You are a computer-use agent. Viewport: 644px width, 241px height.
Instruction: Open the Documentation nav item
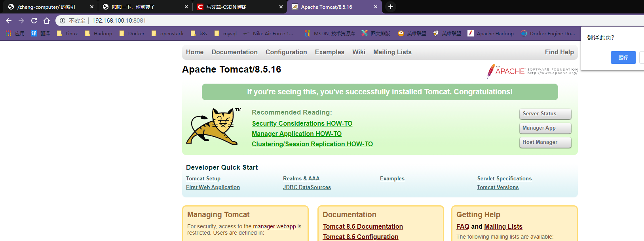(234, 52)
